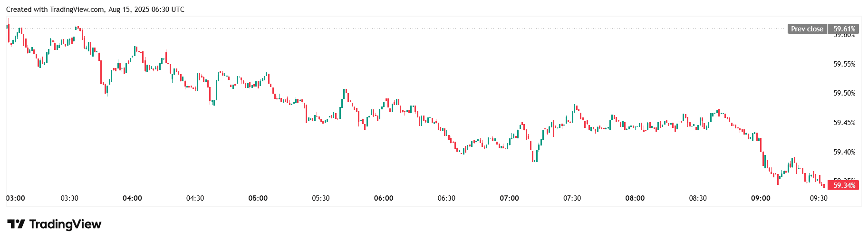Click the 59.55% price axis label
The height and width of the screenshot is (242, 868).
[844, 64]
